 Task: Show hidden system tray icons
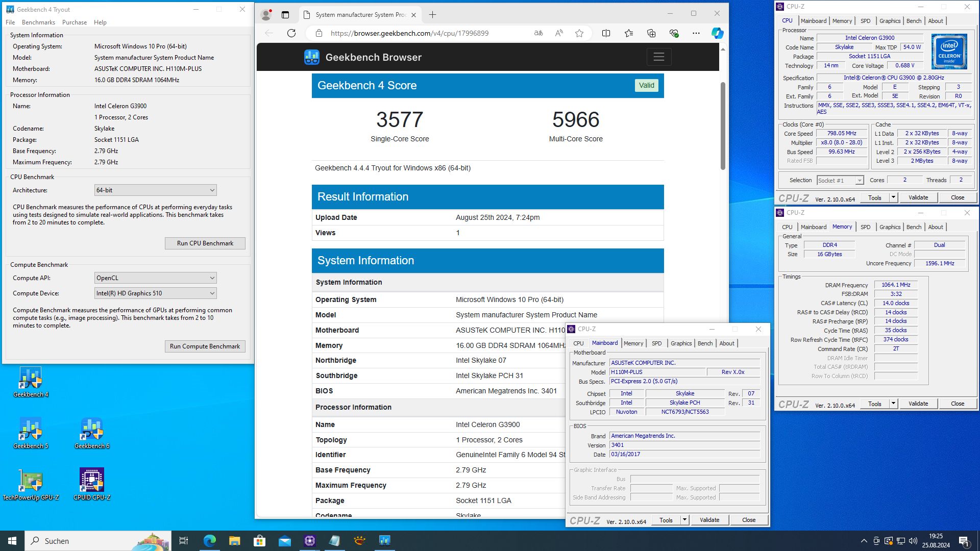pyautogui.click(x=864, y=541)
